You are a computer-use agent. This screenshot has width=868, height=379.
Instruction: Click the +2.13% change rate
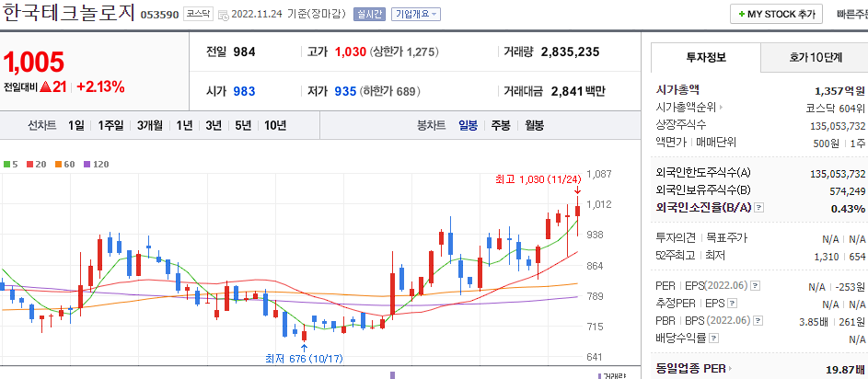click(x=100, y=86)
